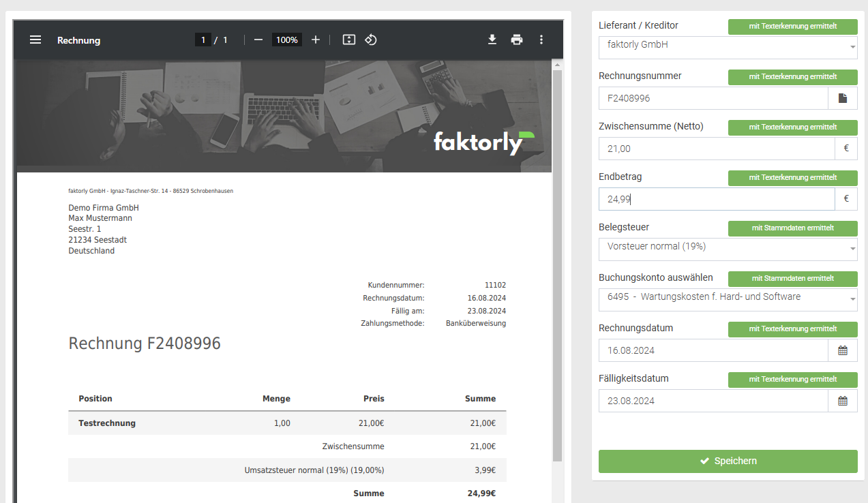The height and width of the screenshot is (503, 868).
Task: Click the Rechnungsdatum 'mit Texterkennung ermittelt' badge
Action: [793, 329]
